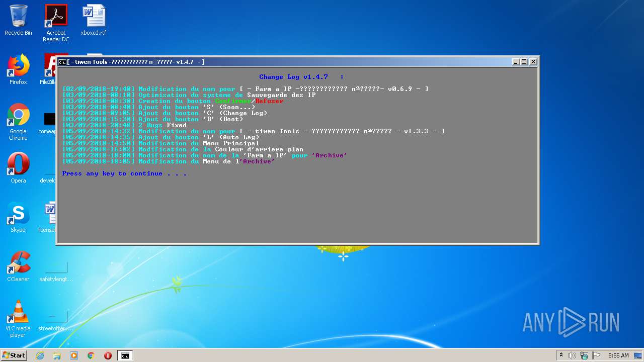This screenshot has width=644, height=362.
Task: Click the 8:55 AM system clock
Action: (x=618, y=355)
